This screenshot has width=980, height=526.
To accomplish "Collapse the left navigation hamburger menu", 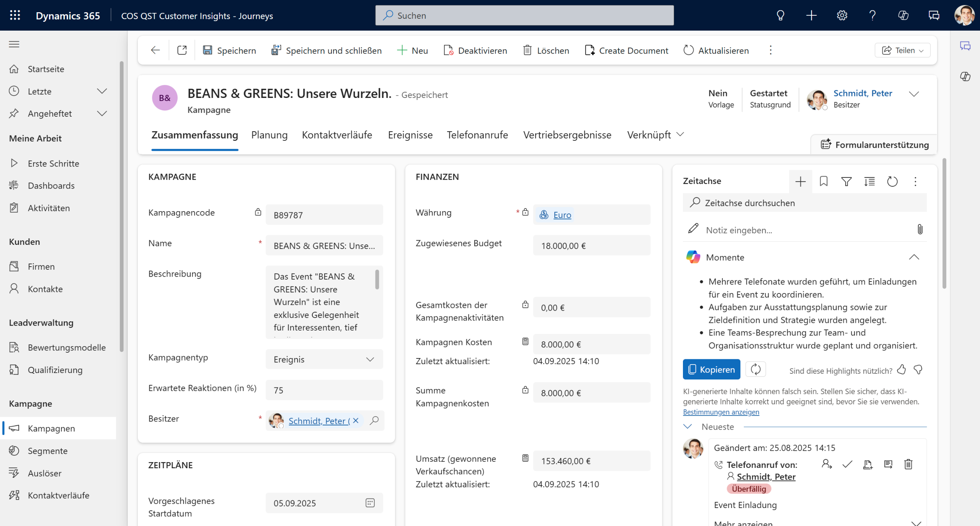I will (14, 44).
